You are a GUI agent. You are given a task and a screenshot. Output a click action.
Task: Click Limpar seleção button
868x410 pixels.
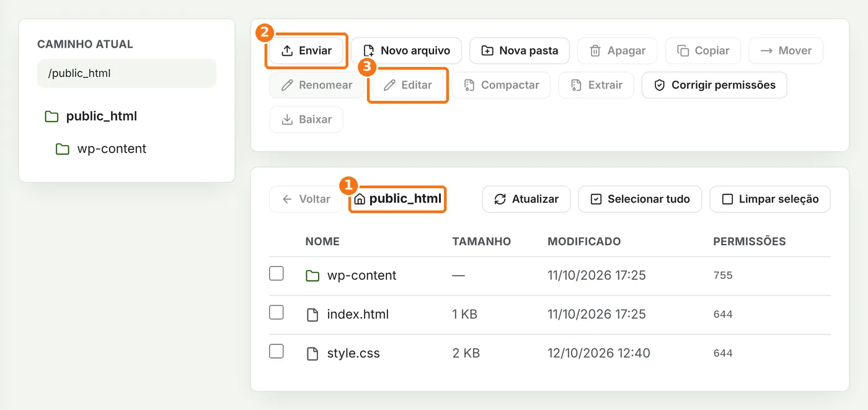pyautogui.click(x=770, y=199)
